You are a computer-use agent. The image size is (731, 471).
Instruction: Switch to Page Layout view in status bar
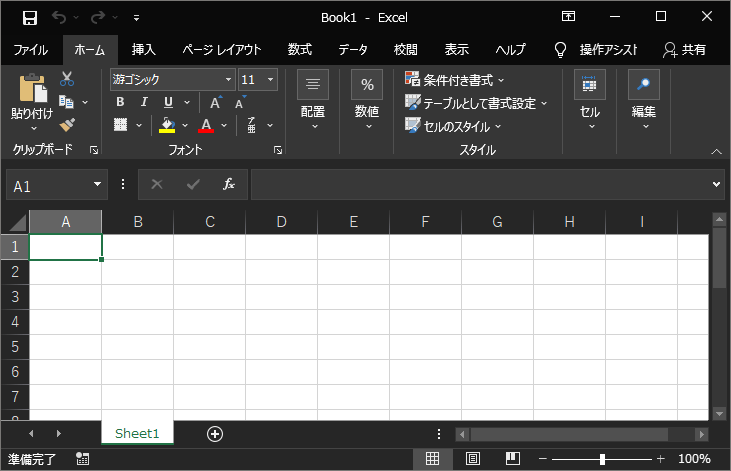pos(472,459)
